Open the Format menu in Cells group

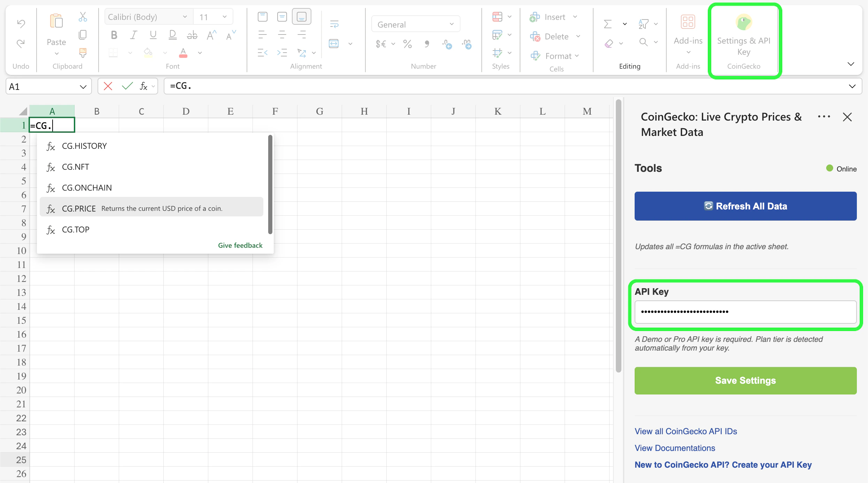tap(556, 56)
